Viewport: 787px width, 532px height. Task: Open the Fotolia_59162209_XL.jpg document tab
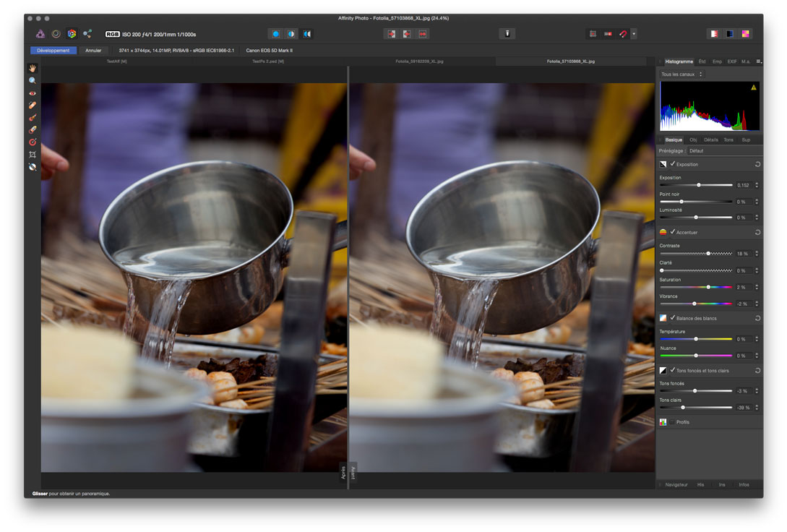419,61
